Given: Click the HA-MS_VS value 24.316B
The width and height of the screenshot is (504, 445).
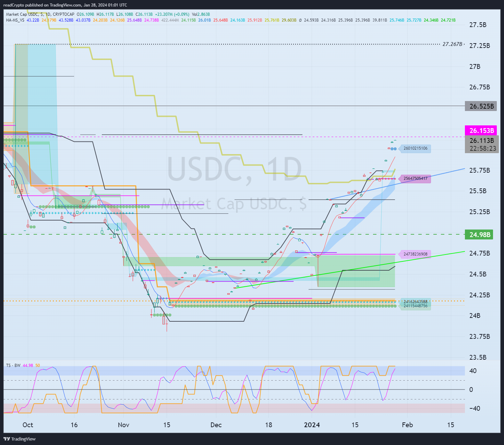Looking at the screenshot, I should (x=328, y=20).
